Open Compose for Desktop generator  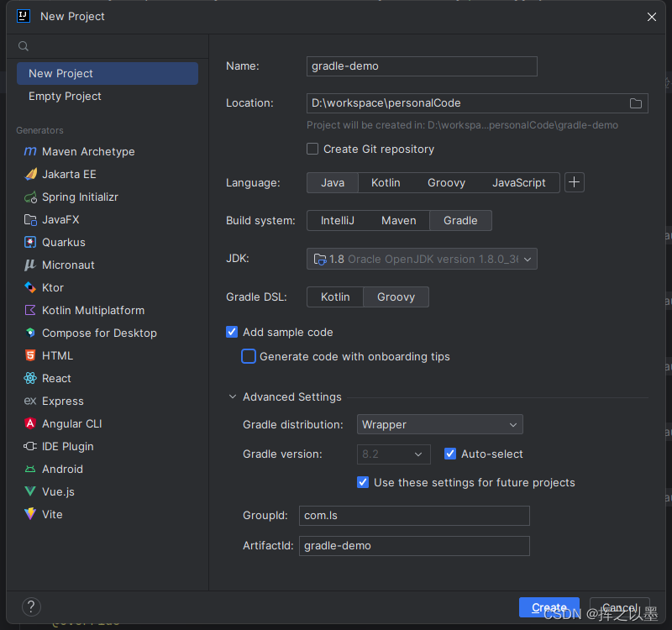tap(99, 333)
